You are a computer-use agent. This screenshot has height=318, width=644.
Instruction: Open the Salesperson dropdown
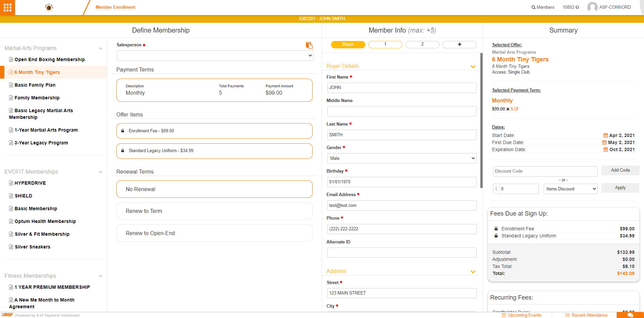[x=215, y=55]
